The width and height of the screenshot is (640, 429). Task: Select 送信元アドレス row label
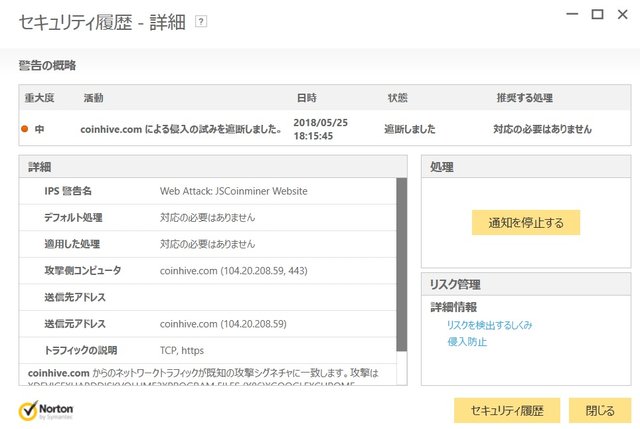click(x=75, y=324)
